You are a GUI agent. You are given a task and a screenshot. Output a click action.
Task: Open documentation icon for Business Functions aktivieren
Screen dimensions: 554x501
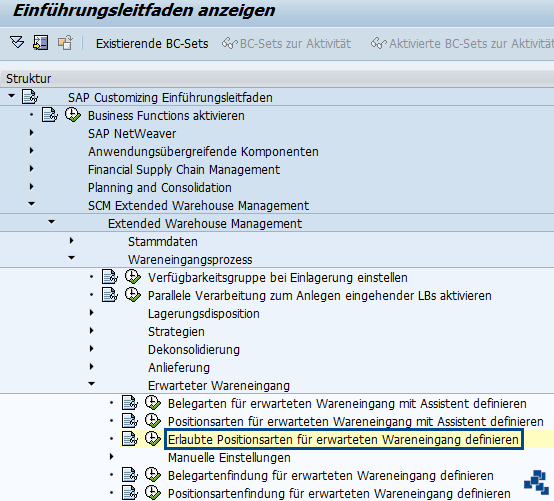point(49,115)
